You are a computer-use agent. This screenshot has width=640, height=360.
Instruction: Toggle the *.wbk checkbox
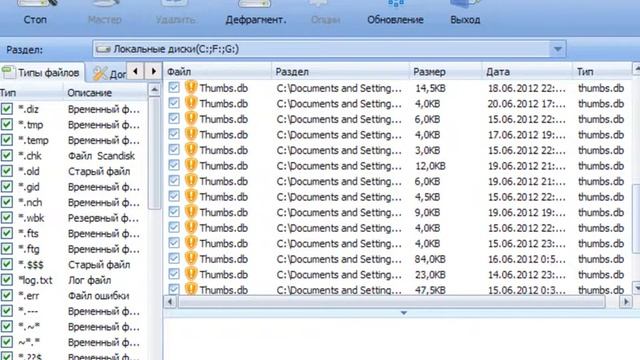tap(7, 218)
